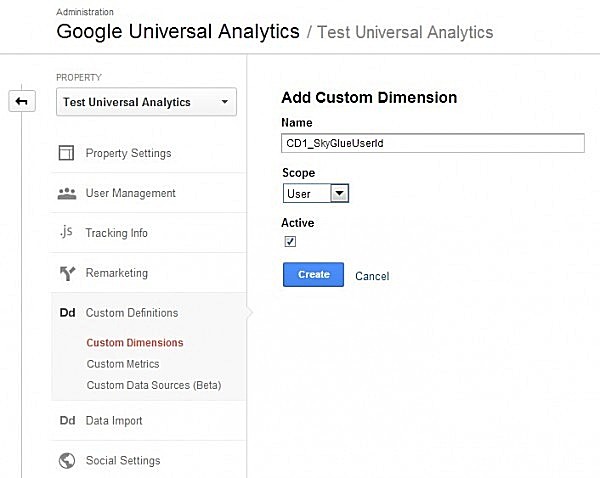
Task: Click the Custom Definitions Dd icon
Action: [67, 313]
